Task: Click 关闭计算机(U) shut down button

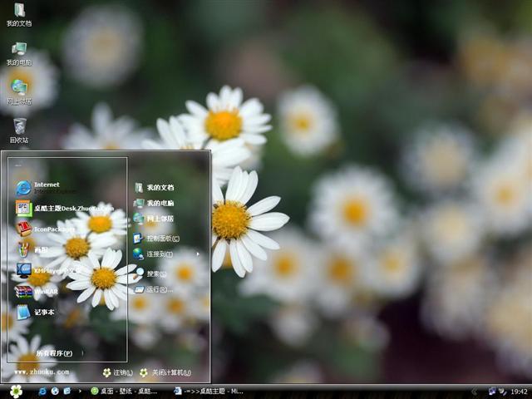Action: pos(165,372)
